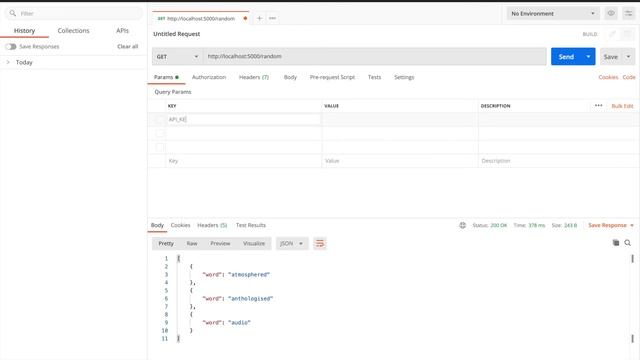The width and height of the screenshot is (640, 360).
Task: Open the Cookies link
Action: (x=608, y=77)
